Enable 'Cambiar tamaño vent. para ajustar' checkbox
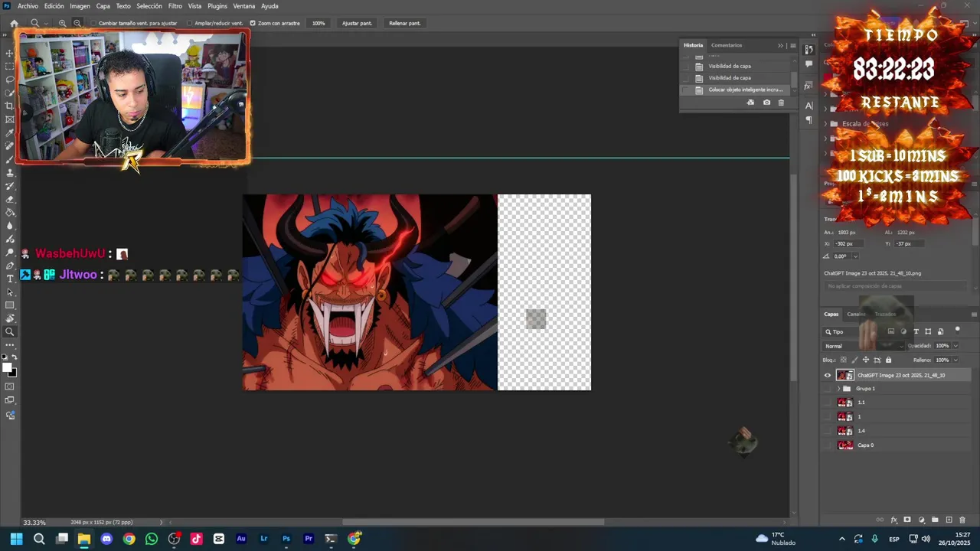 pos(93,23)
